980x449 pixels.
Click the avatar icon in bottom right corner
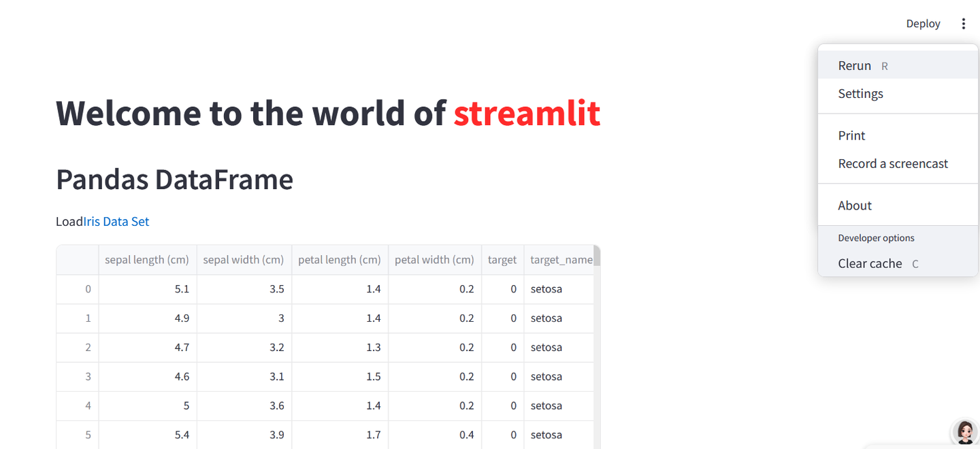pos(964,432)
